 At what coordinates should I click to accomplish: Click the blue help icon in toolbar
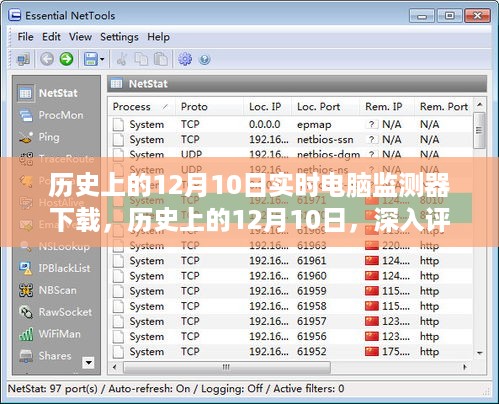point(204,60)
